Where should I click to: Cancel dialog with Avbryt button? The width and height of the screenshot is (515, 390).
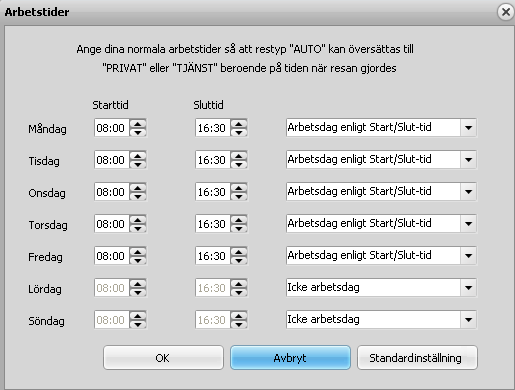[x=290, y=358]
